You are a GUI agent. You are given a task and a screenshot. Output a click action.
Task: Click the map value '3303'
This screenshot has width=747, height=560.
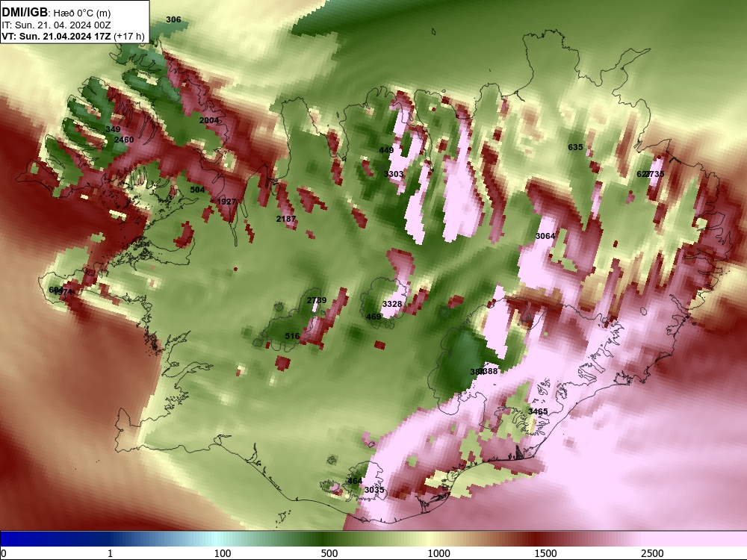(x=394, y=174)
